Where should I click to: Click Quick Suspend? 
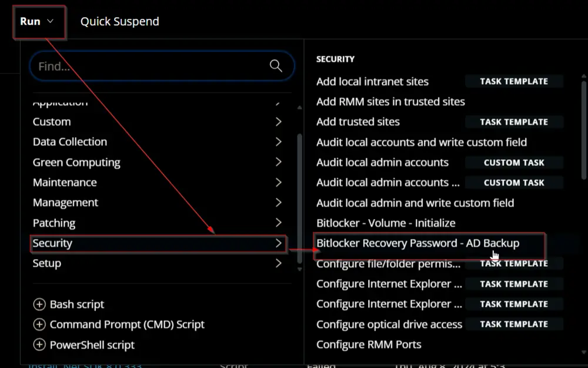[119, 21]
